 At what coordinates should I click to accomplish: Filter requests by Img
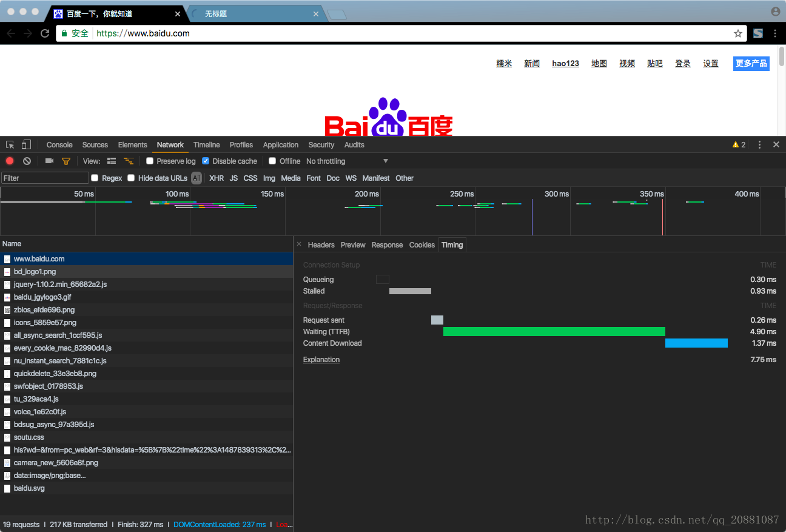click(269, 178)
